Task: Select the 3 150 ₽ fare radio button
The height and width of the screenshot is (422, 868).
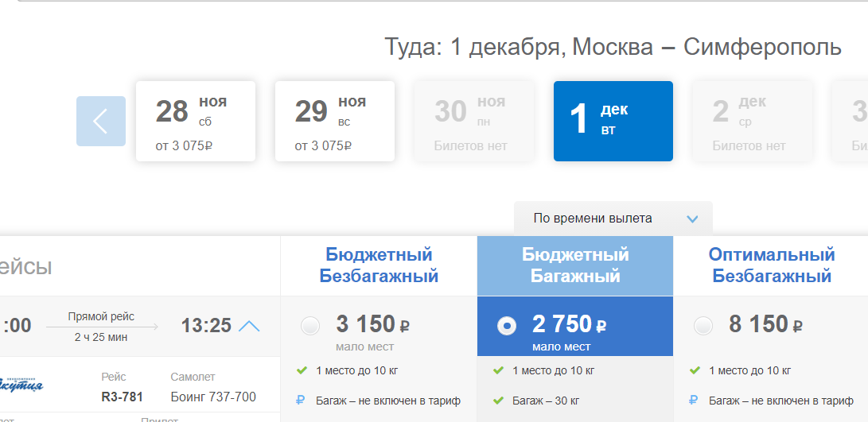Action: point(310,326)
